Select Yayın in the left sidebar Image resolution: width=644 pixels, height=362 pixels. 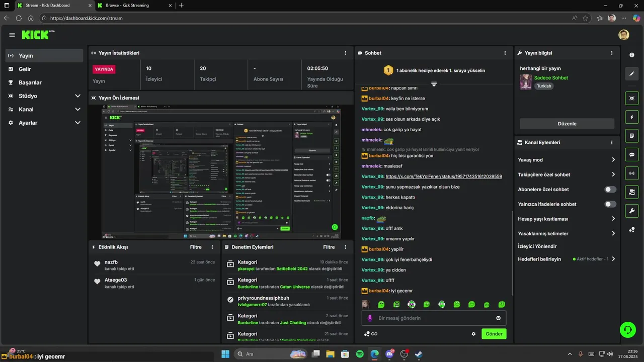(44, 55)
